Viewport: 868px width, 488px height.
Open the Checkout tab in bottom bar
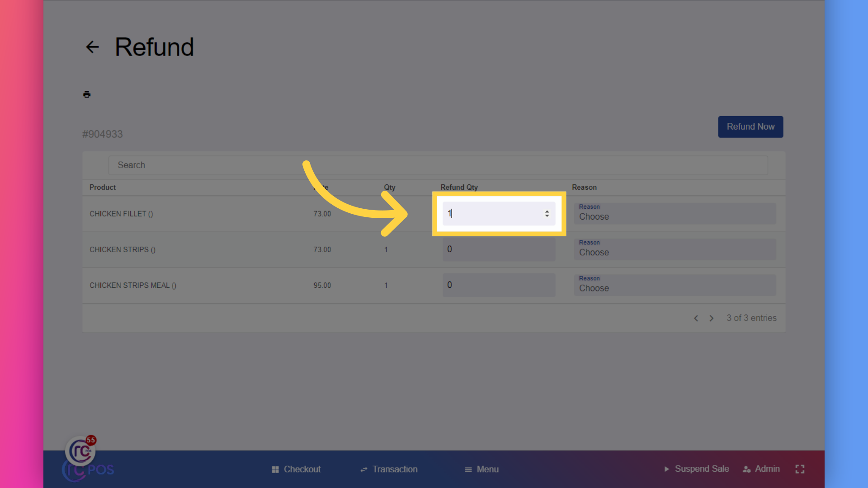point(296,469)
